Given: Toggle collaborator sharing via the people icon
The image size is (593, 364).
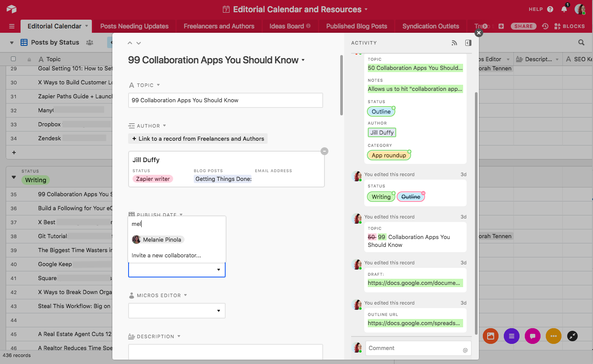Looking at the screenshot, I should (89, 42).
